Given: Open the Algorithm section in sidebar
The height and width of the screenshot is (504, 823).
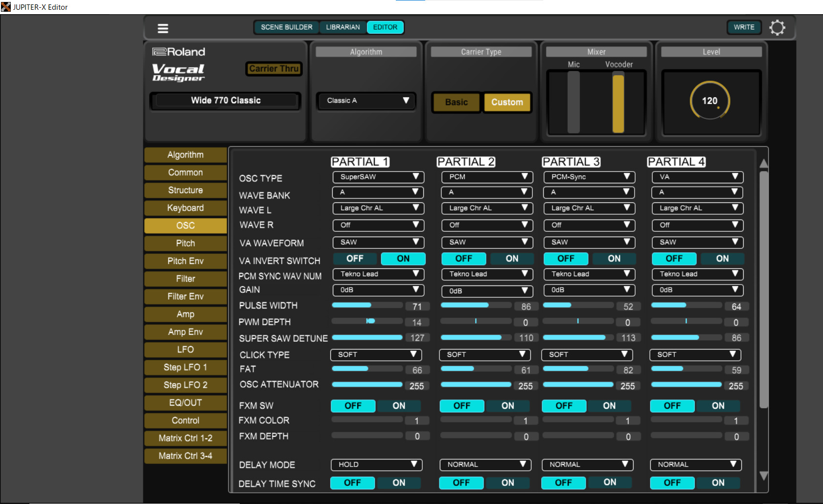Looking at the screenshot, I should click(185, 155).
